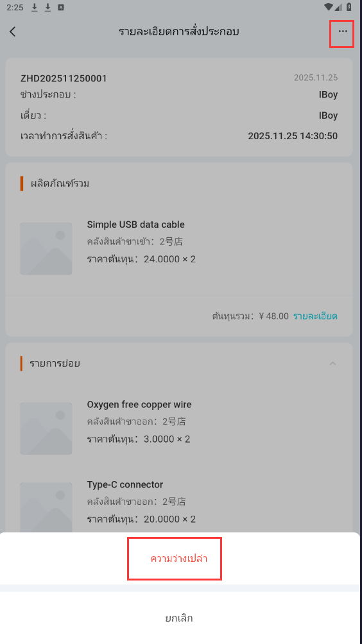Tap ยกเลิก to dismiss the sheet
Image resolution: width=362 pixels, height=644 pixels.
click(178, 618)
